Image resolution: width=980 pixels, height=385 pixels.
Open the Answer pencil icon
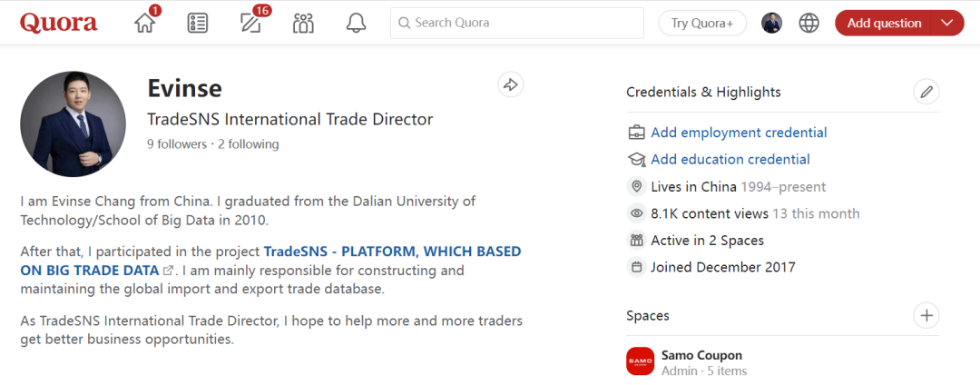250,24
